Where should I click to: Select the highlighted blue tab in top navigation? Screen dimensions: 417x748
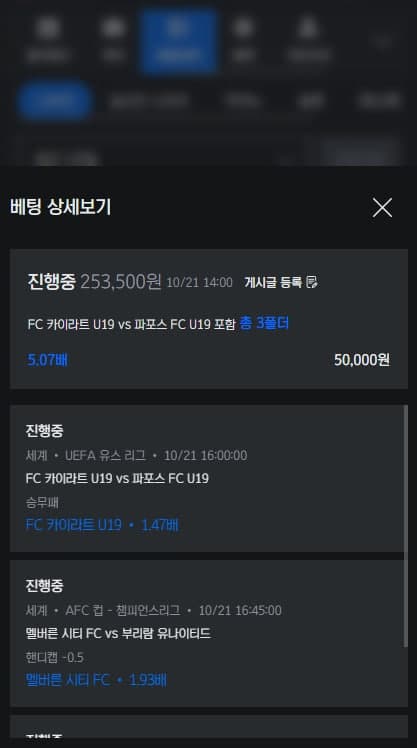click(x=178, y=41)
